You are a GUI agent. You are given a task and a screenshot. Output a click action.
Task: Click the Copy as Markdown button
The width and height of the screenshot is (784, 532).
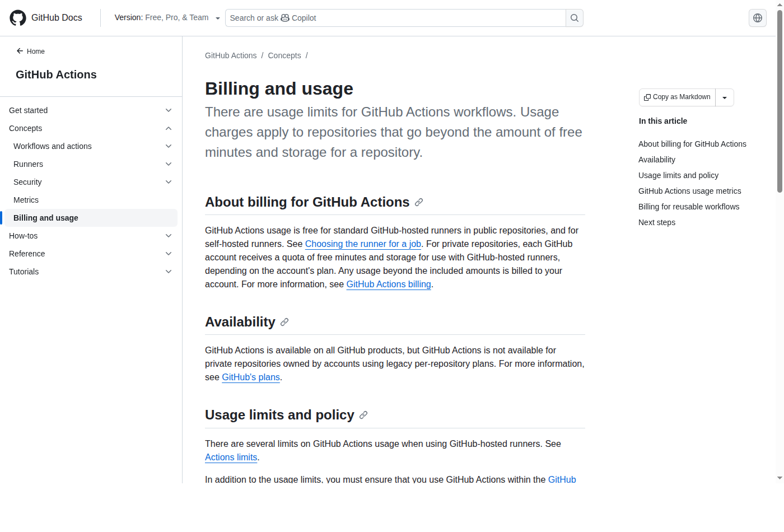(x=676, y=97)
